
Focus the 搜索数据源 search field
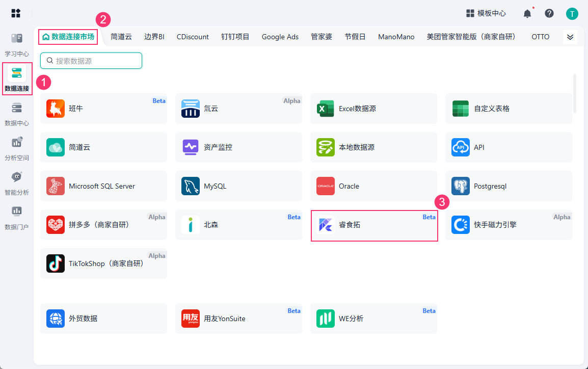tap(91, 61)
